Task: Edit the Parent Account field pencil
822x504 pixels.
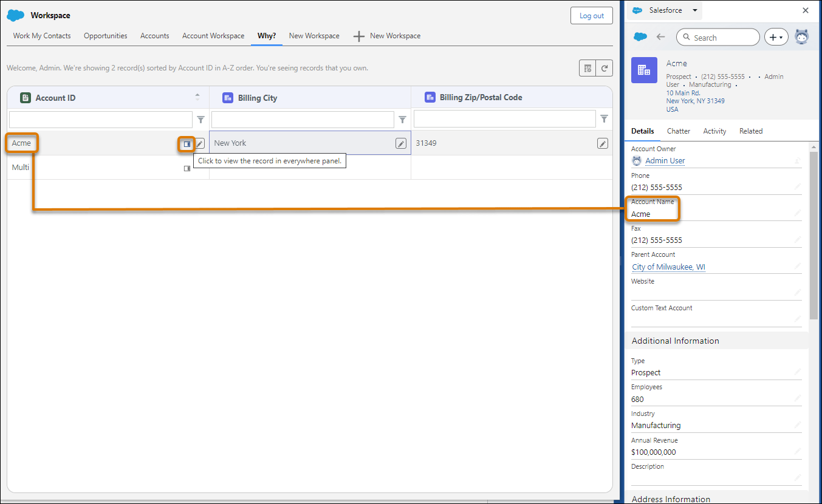Action: coord(797,267)
